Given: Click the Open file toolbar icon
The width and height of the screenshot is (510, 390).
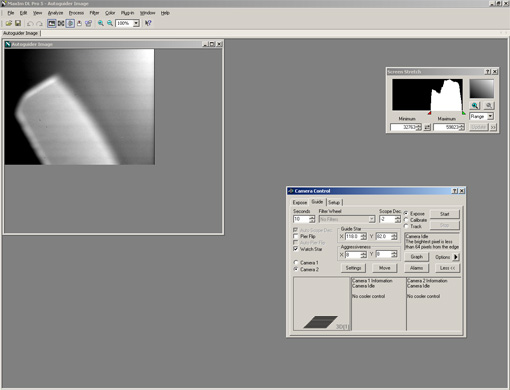Looking at the screenshot, I should click(9, 23).
